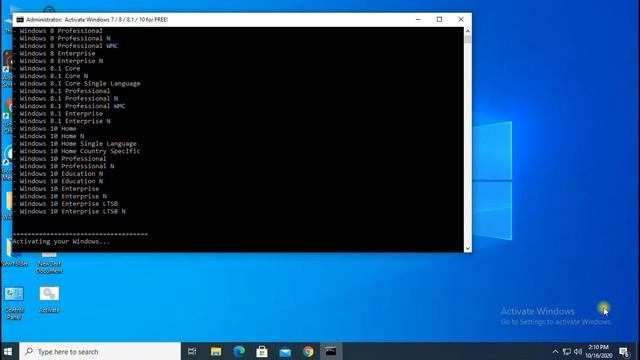Open Microsoft Store from taskbar
The width and height of the screenshot is (640, 360).
pos(262,351)
